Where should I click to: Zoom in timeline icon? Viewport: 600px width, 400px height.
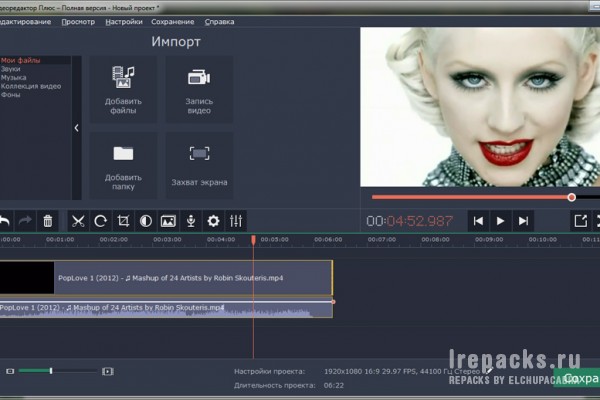point(108,371)
